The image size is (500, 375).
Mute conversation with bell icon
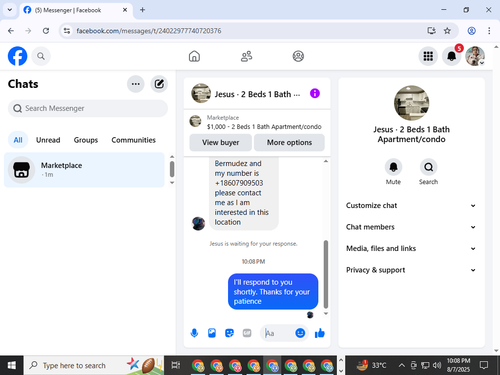pyautogui.click(x=393, y=167)
